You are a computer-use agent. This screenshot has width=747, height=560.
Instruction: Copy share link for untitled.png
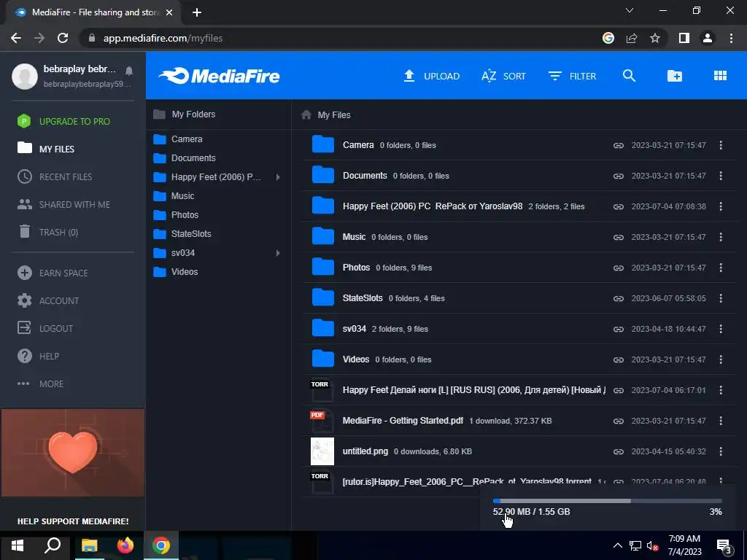coord(619,451)
